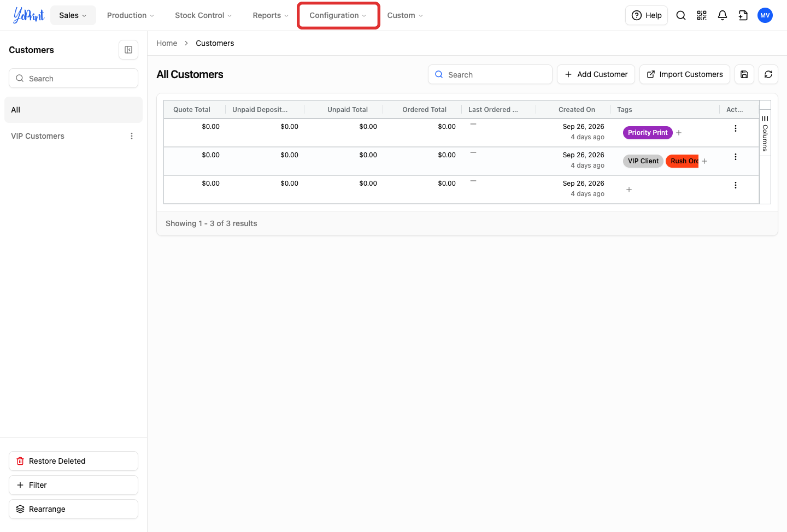Open actions menu for Priority Print row
This screenshot has height=532, width=787.
tap(736, 128)
